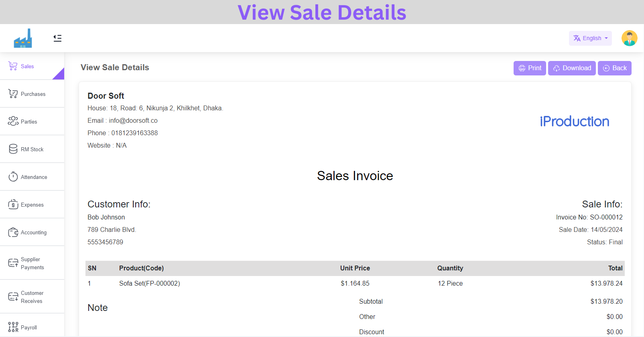Click the Attendance stopwatch icon
Viewport: 644px width, 337px height.
coord(13,177)
